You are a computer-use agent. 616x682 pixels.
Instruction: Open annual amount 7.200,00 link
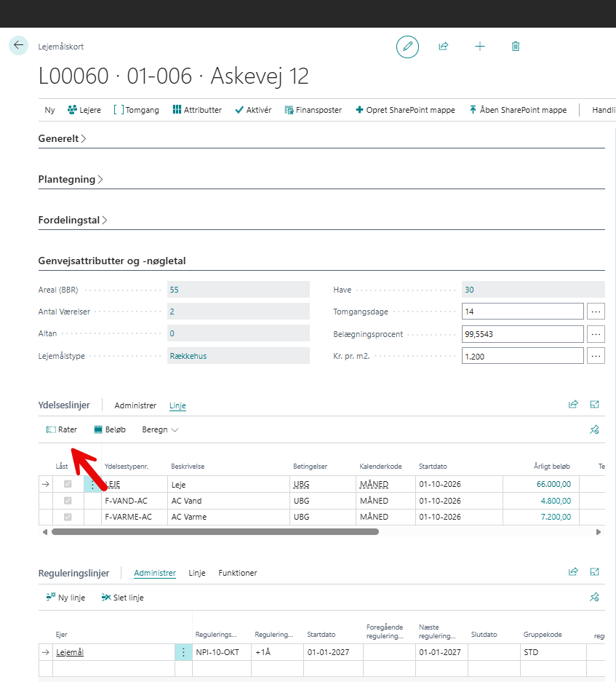click(556, 517)
